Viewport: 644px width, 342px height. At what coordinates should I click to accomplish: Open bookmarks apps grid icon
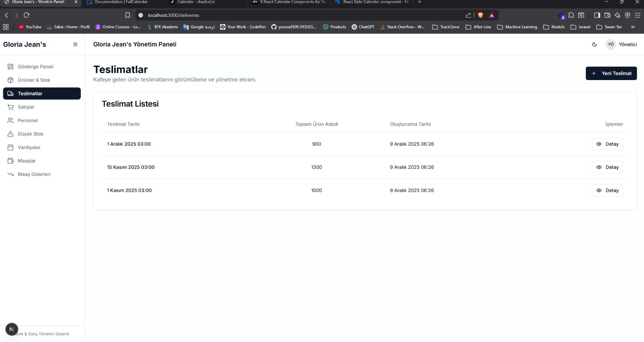(6, 27)
